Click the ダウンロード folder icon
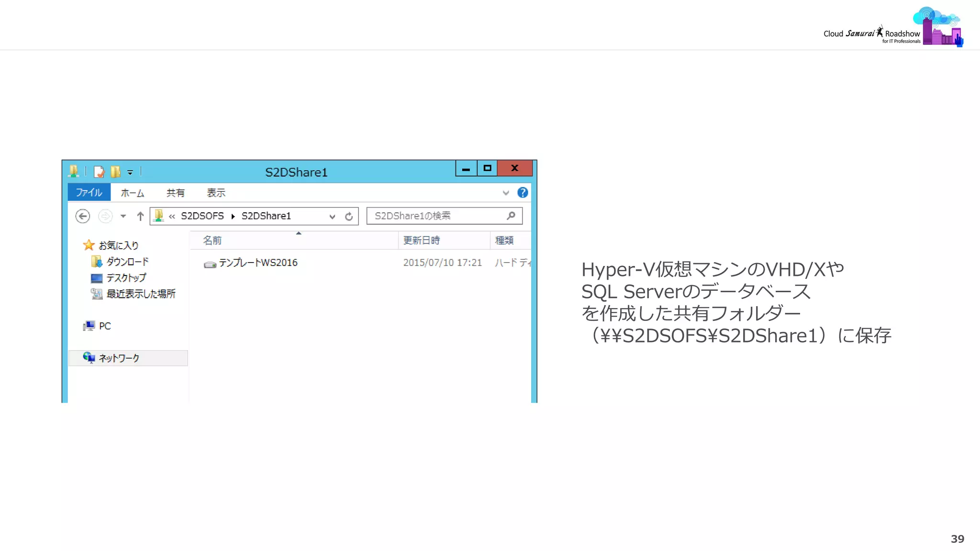 click(x=96, y=261)
